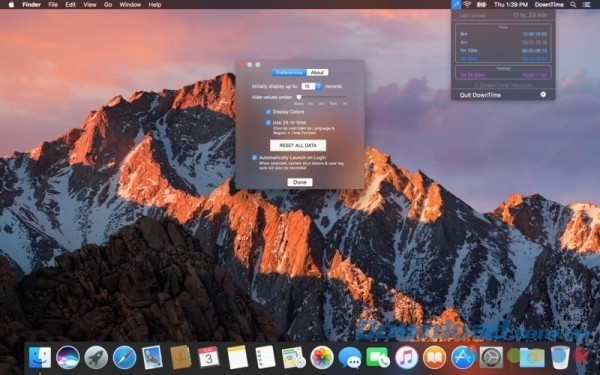Open Contacts book icon in Dock

(x=180, y=357)
